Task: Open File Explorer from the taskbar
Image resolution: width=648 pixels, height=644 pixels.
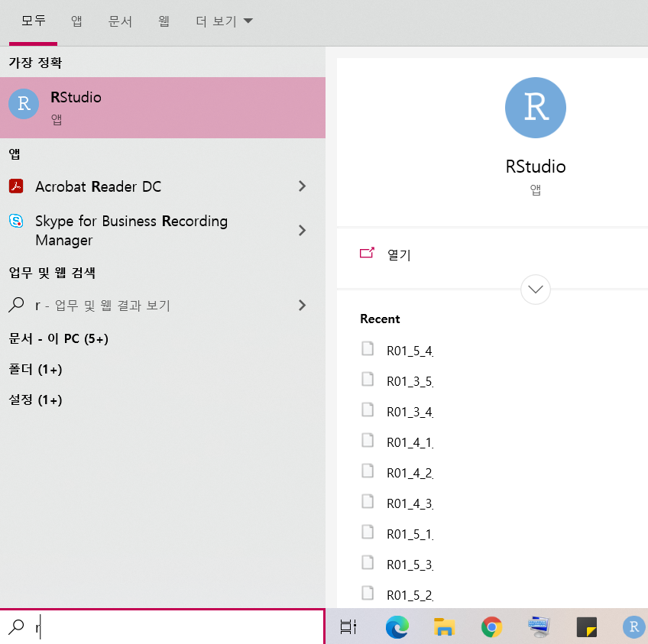Action: pyautogui.click(x=444, y=626)
